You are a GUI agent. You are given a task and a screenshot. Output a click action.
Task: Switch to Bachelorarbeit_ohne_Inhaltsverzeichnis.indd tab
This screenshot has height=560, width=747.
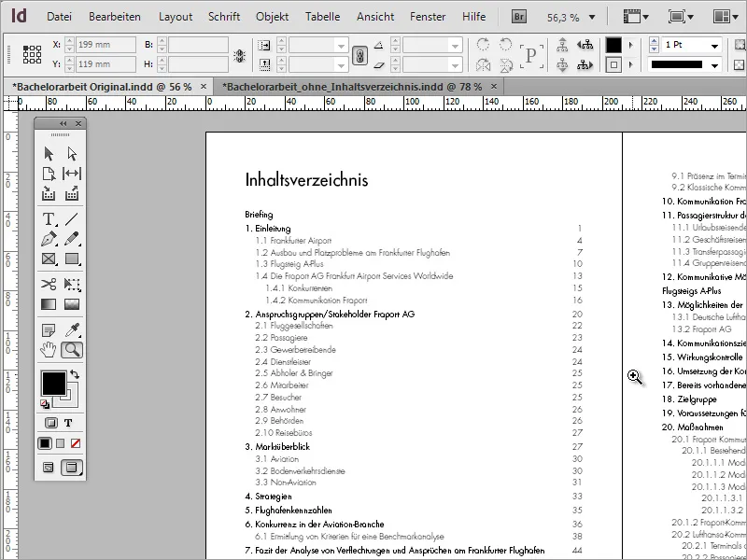point(352,87)
